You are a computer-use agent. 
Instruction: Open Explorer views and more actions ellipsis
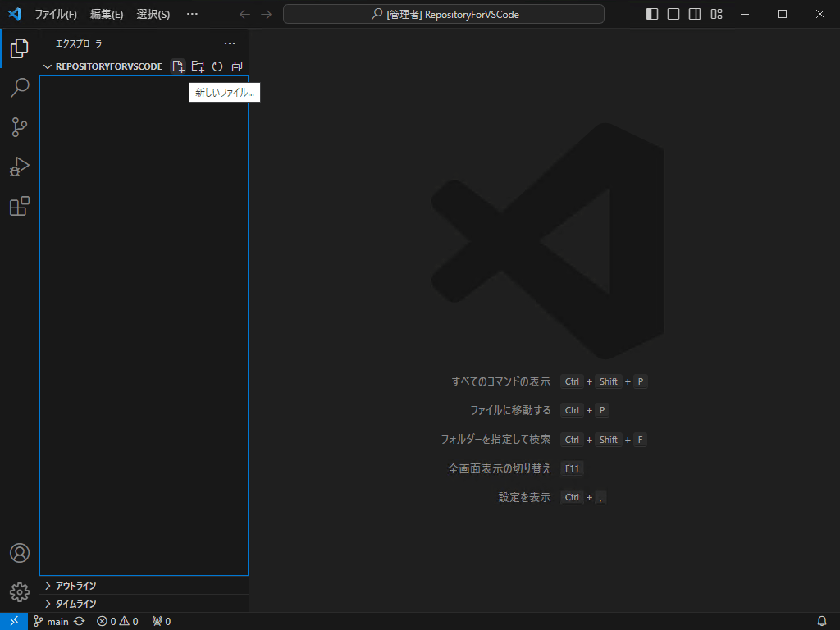[x=230, y=43]
